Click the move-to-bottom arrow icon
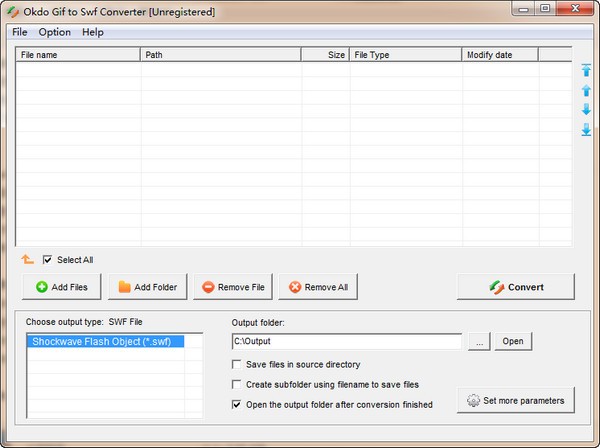This screenshot has width=600, height=448. pos(586,129)
